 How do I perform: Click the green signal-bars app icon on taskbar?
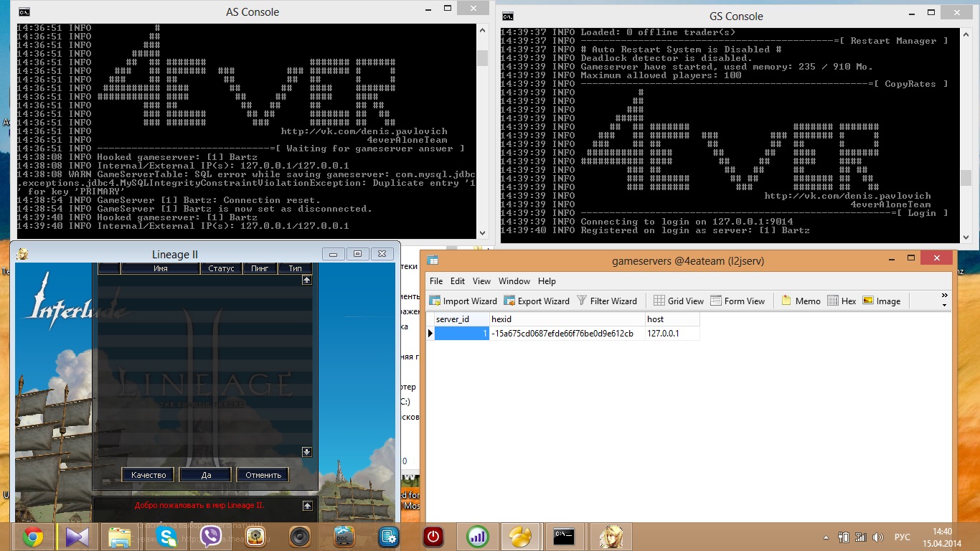coord(477,537)
